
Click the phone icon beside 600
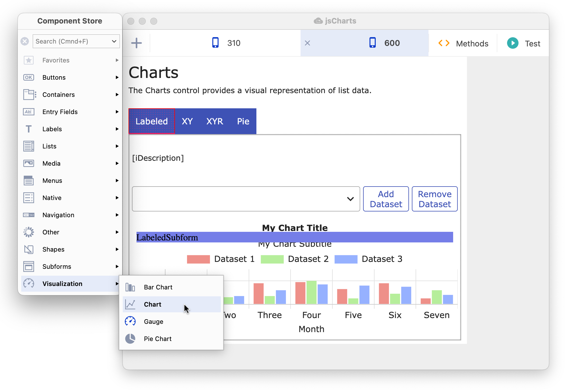(x=373, y=43)
